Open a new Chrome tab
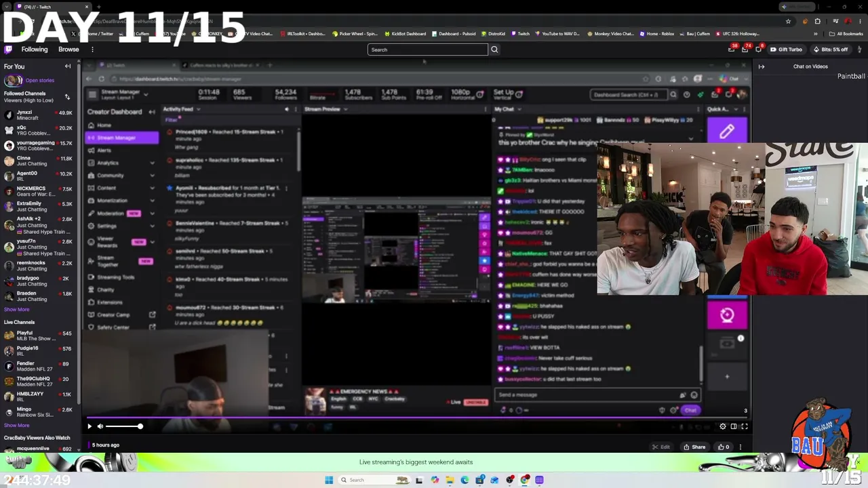Viewport: 868px width, 488px height. click(x=99, y=7)
